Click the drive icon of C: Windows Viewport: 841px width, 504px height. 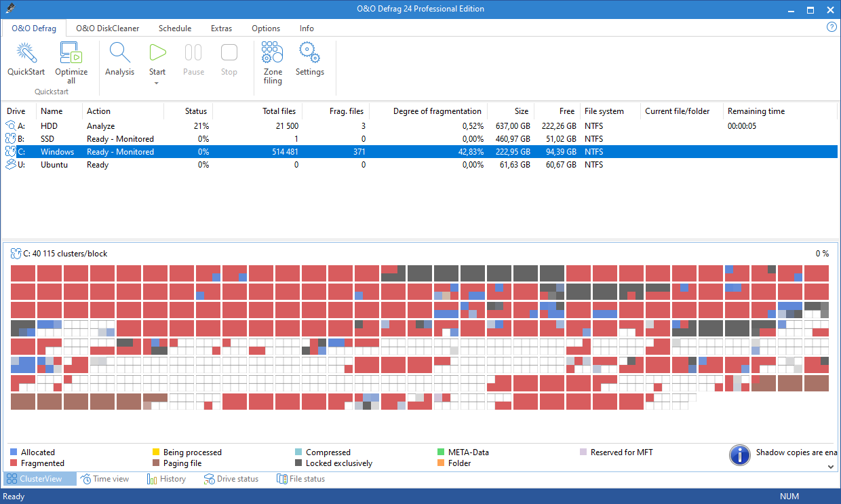[11, 152]
